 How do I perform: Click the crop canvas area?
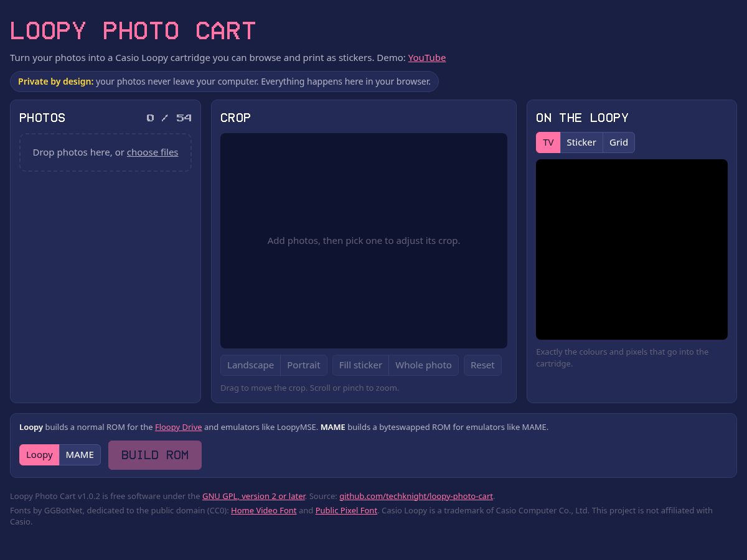(364, 241)
